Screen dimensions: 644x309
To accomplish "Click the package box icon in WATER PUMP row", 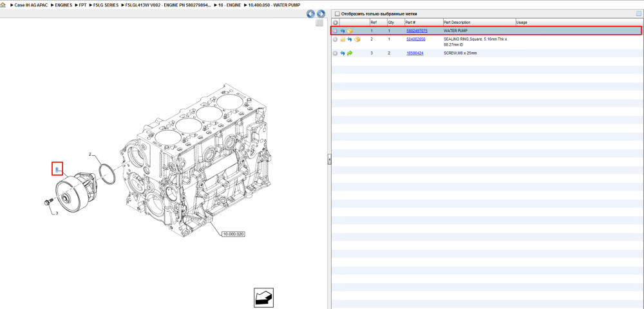I will [x=350, y=31].
